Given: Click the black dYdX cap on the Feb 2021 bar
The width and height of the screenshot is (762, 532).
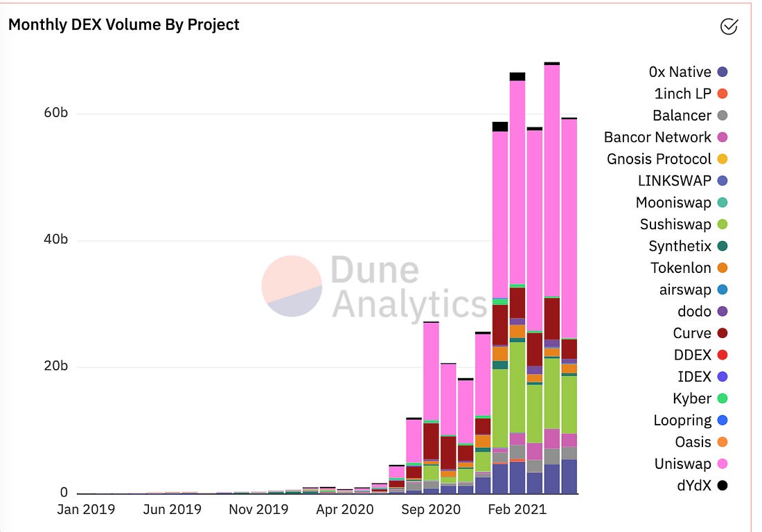Looking at the screenshot, I should click(517, 77).
